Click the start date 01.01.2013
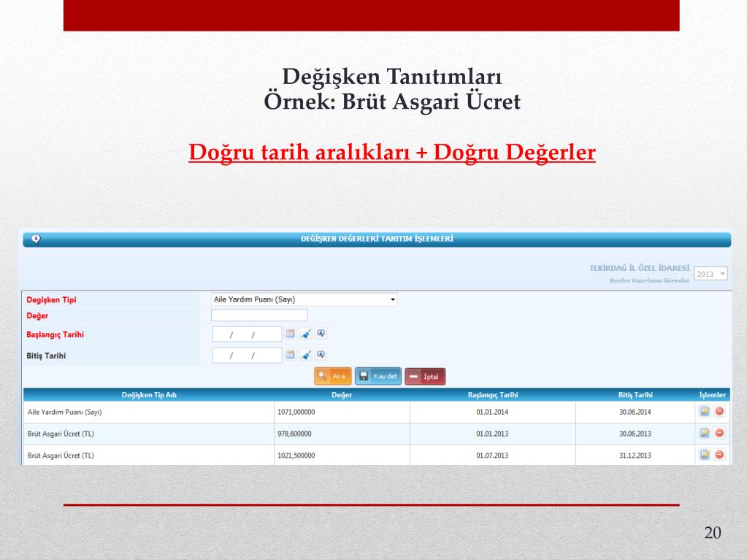 pyautogui.click(x=492, y=434)
